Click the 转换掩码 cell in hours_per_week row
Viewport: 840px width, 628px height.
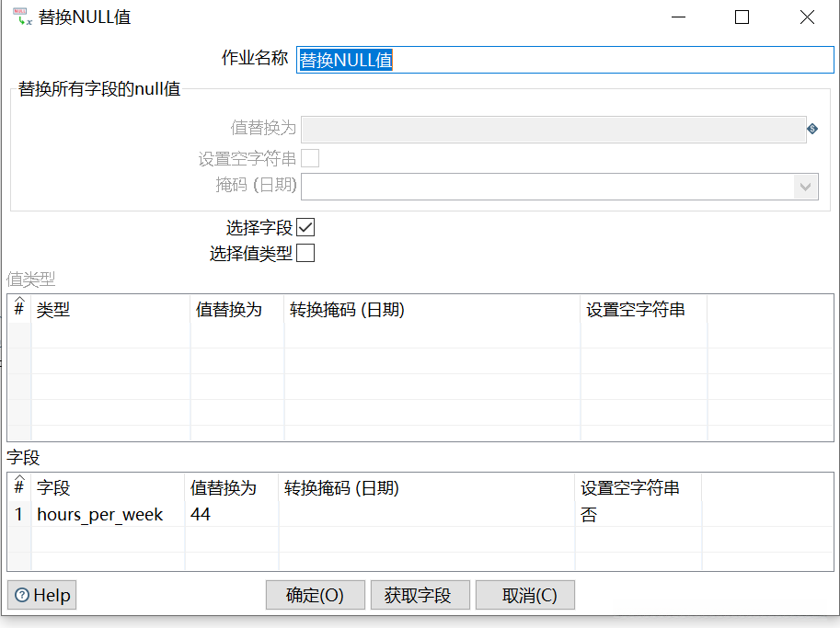coord(426,514)
